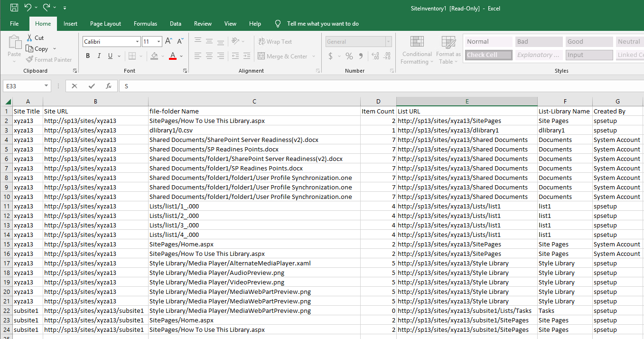Apply the Bad cell style
The width and height of the screenshot is (644, 339).
[x=539, y=41]
